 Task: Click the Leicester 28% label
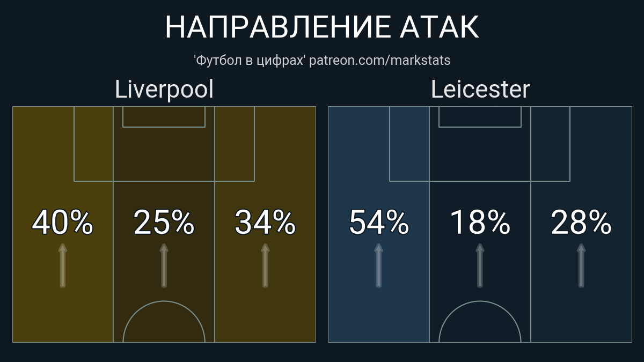pos(581,223)
